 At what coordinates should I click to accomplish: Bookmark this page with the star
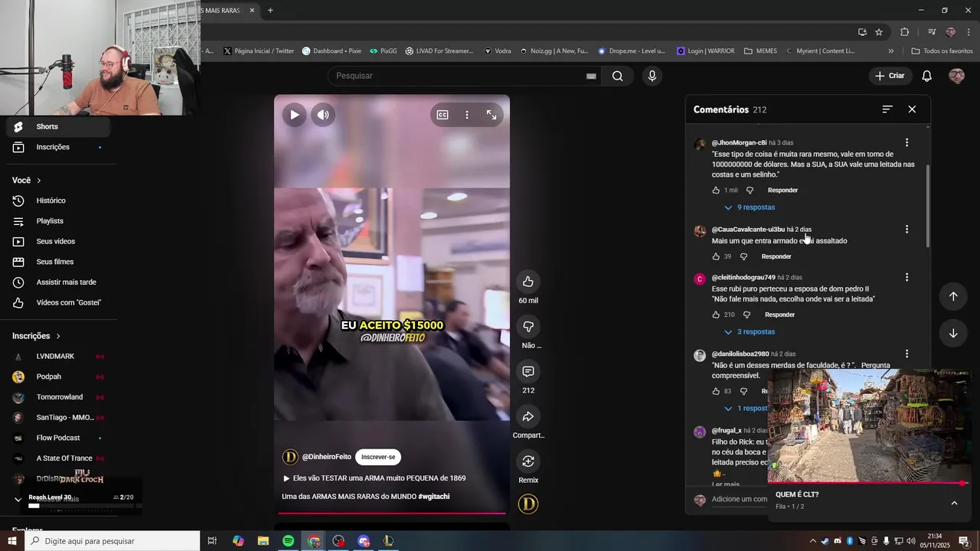879,32
